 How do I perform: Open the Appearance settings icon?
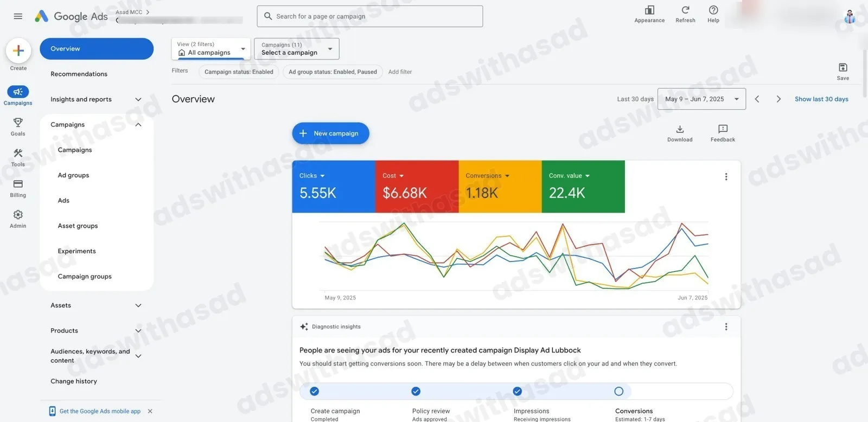(x=649, y=10)
